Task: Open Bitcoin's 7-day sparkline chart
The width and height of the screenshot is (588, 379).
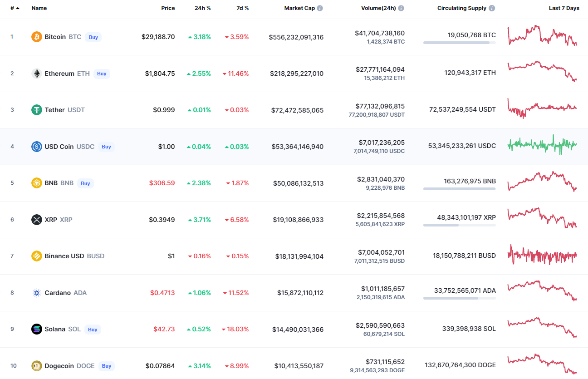Action: (x=542, y=36)
